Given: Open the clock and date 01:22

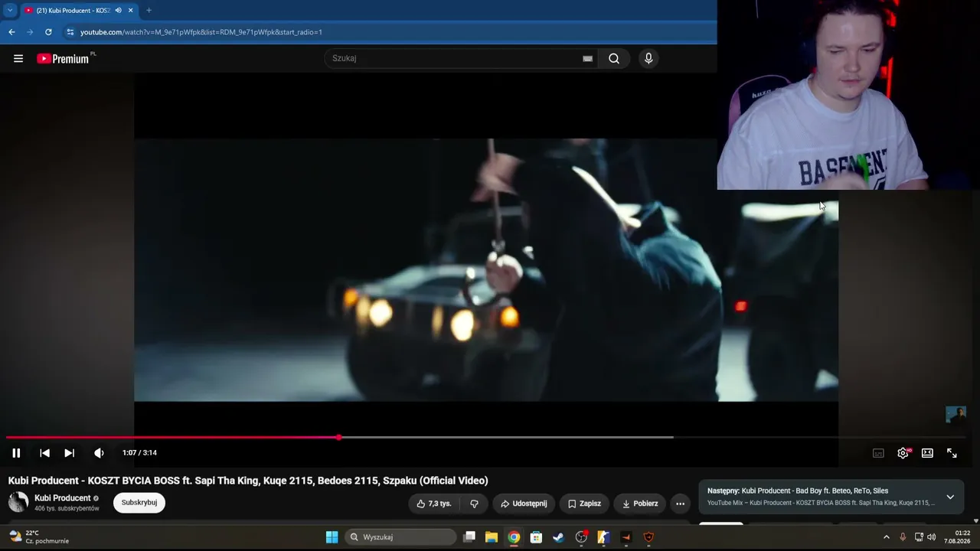Looking at the screenshot, I should (957, 537).
